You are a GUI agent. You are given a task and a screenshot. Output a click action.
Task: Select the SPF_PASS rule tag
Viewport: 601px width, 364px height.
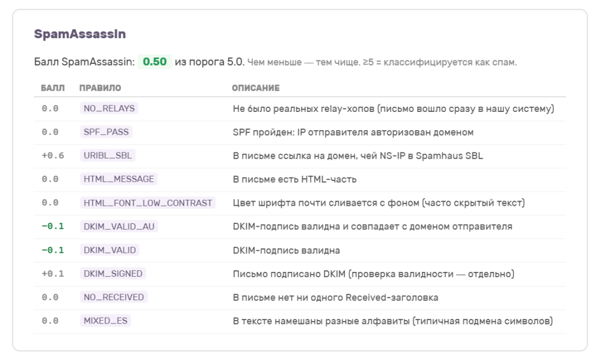(106, 132)
